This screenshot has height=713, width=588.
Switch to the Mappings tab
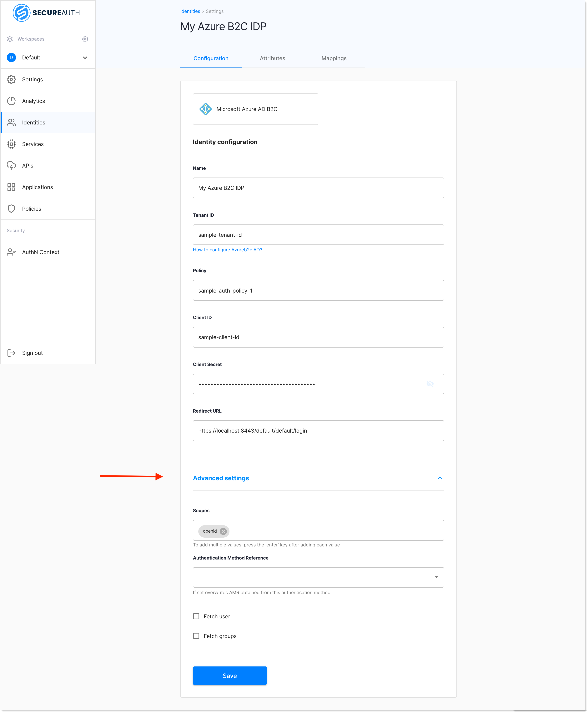tap(334, 58)
